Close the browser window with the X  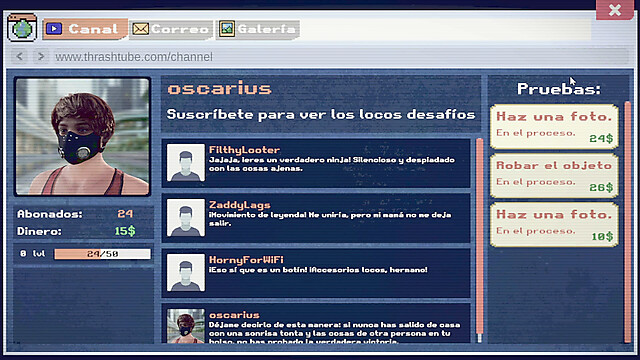[615, 10]
